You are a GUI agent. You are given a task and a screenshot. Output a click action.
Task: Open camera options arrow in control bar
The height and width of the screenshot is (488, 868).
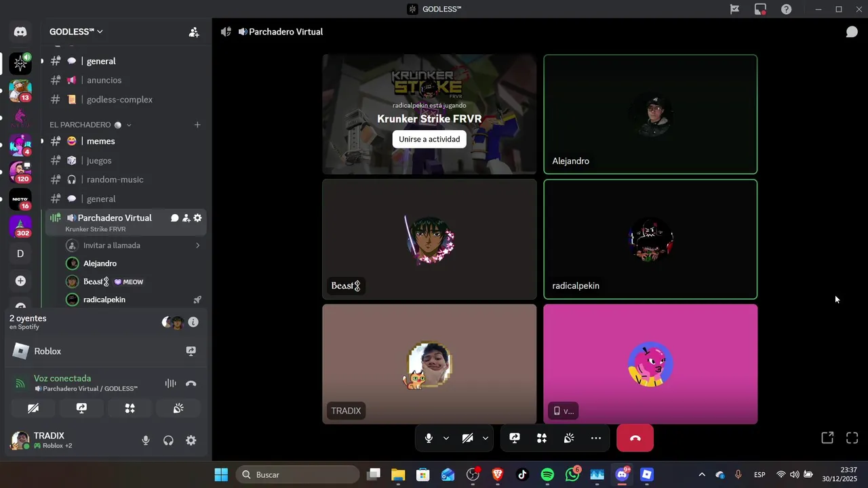tap(485, 439)
